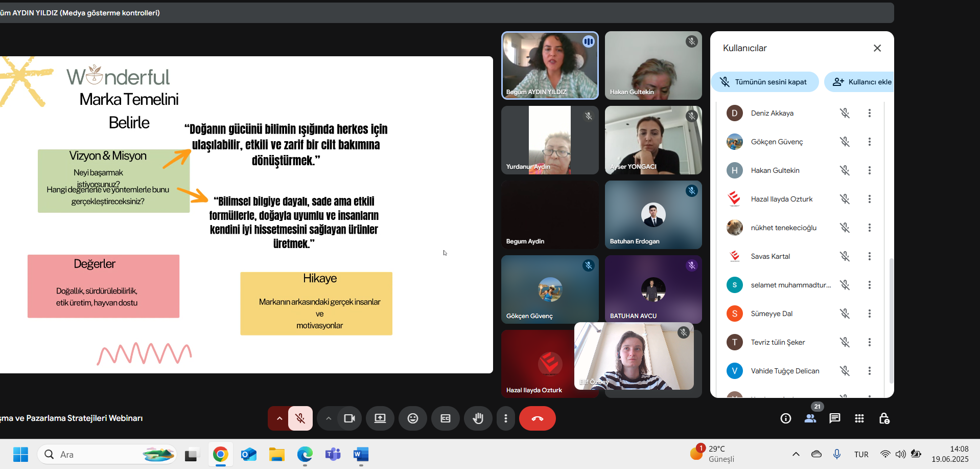The width and height of the screenshot is (980, 469).
Task: Toggle the camera on or off
Action: point(349,418)
